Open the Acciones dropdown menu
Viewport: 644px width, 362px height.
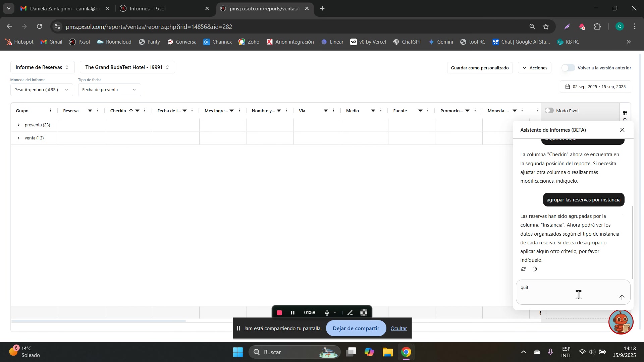535,68
